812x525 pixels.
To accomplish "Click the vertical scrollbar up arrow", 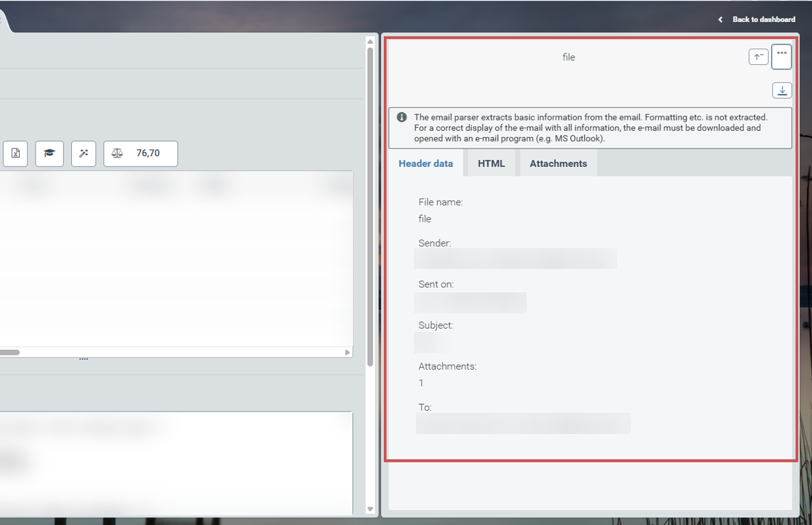I will [x=370, y=42].
